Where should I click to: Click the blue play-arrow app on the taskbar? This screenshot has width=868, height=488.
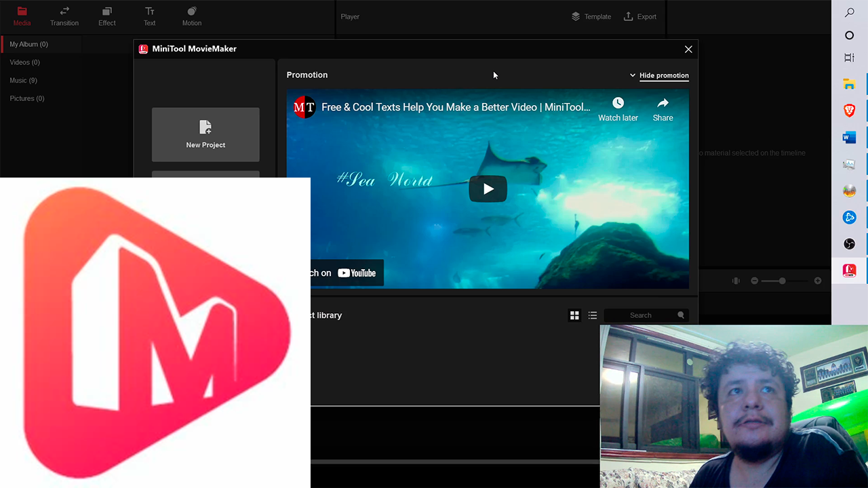[849, 218]
